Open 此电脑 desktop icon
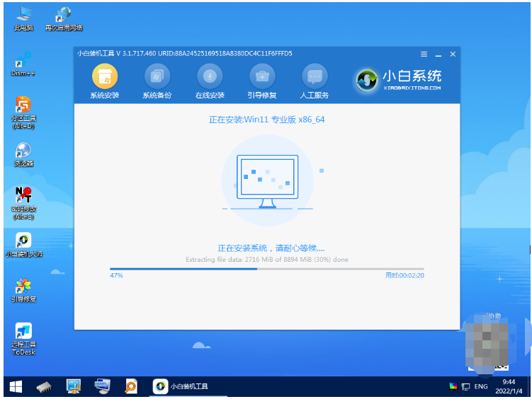The image size is (532, 404). 23,16
